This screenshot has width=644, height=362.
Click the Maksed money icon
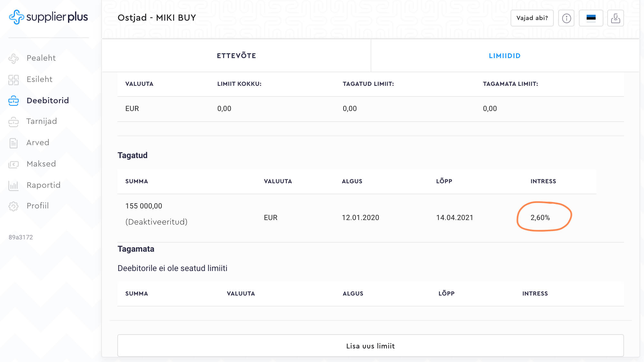coord(14,165)
